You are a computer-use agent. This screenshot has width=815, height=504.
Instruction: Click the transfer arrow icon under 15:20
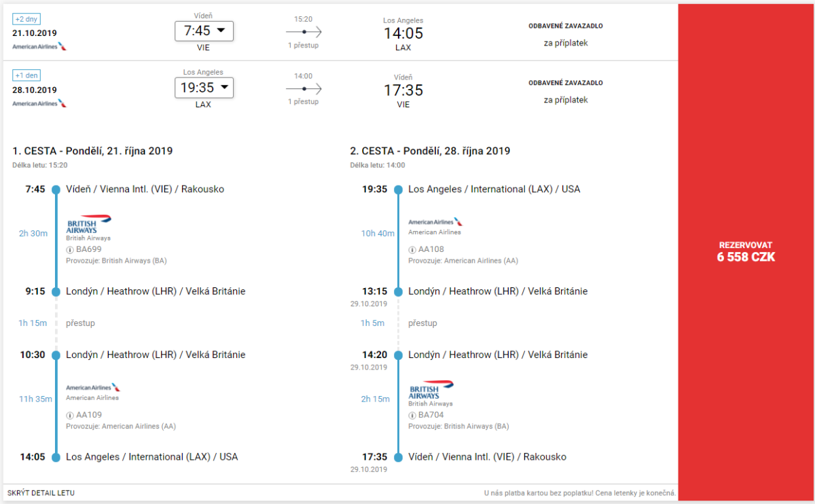[x=304, y=32]
